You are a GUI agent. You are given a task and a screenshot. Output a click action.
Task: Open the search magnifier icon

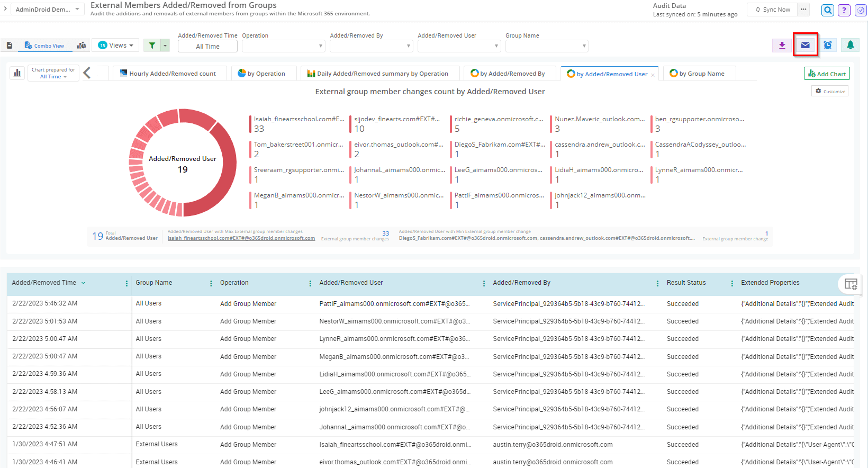(828, 10)
